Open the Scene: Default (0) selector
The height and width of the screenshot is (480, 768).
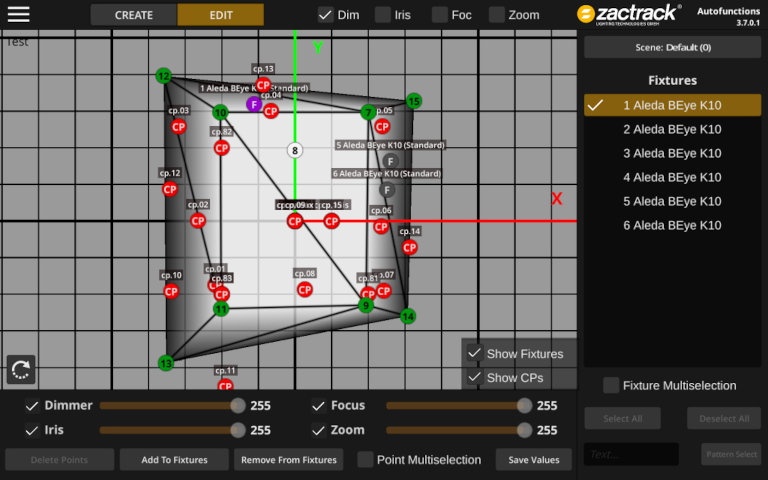click(672, 48)
